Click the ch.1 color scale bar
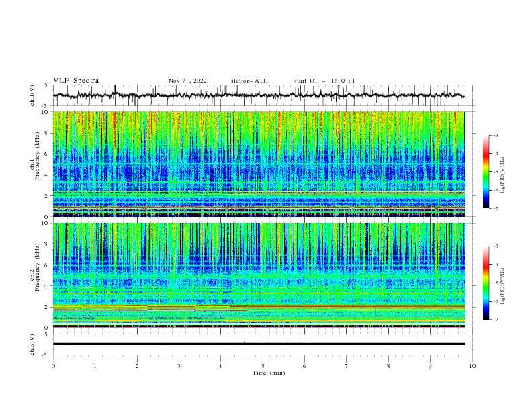The image size is (532, 411). point(486,172)
